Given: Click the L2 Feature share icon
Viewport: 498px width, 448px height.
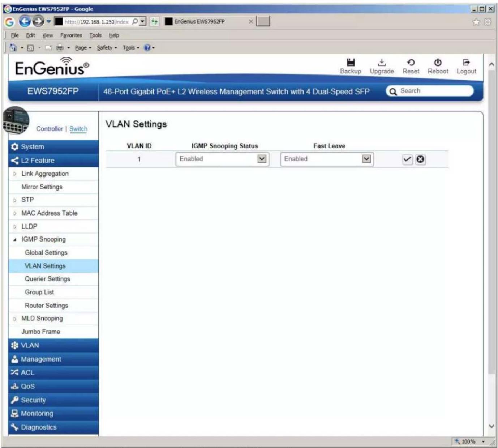Looking at the screenshot, I should [14, 161].
